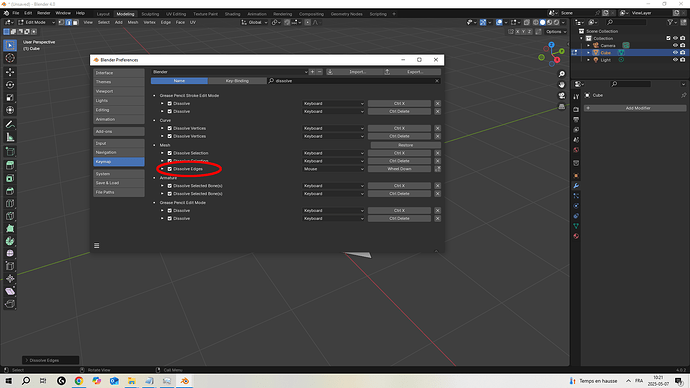This screenshot has height=388, width=690.
Task: Open Tool properties tab icon
Action: click(x=576, y=97)
